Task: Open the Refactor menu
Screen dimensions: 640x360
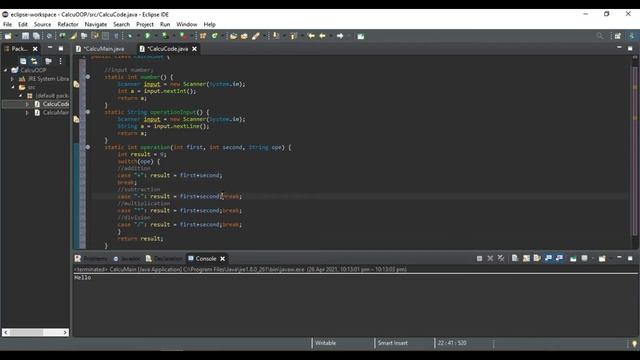Action: pos(68,24)
